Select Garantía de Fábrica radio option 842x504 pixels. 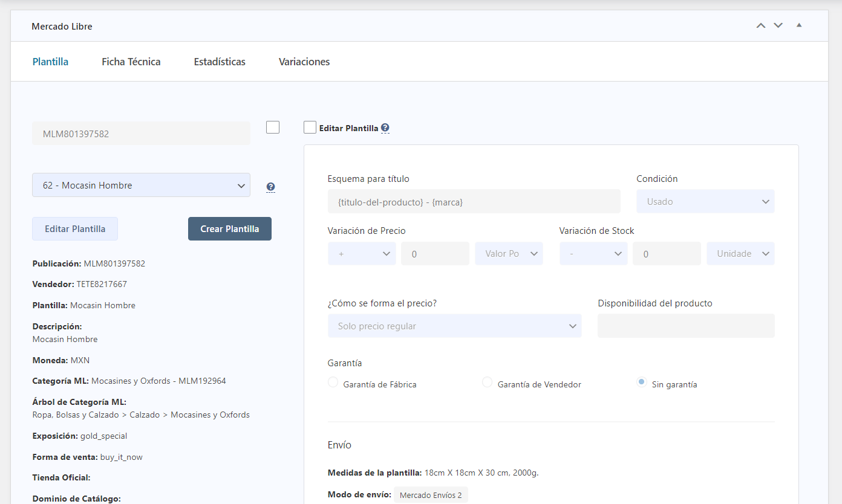point(333,382)
